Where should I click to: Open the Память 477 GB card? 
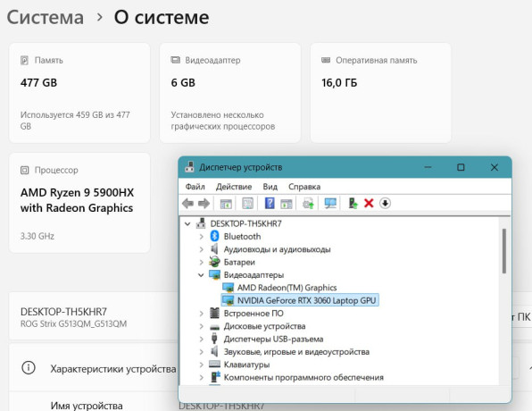point(79,93)
